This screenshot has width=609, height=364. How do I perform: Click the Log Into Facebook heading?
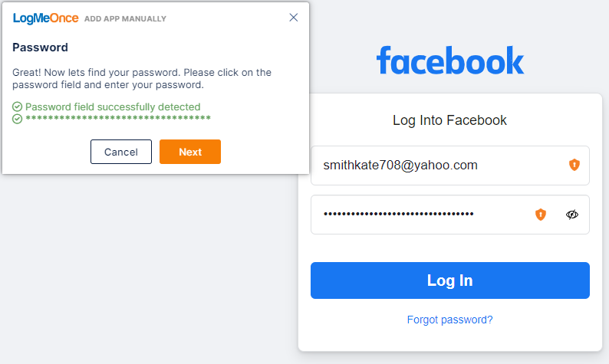click(x=449, y=120)
